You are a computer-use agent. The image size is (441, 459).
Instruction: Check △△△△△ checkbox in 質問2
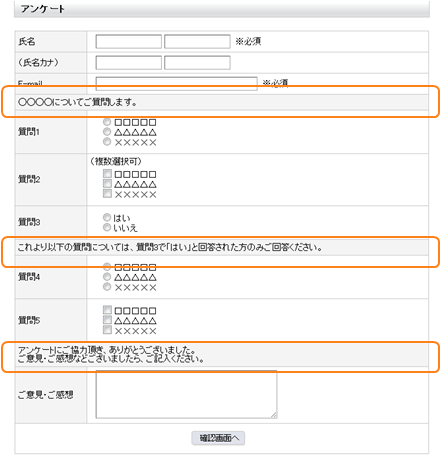107,184
